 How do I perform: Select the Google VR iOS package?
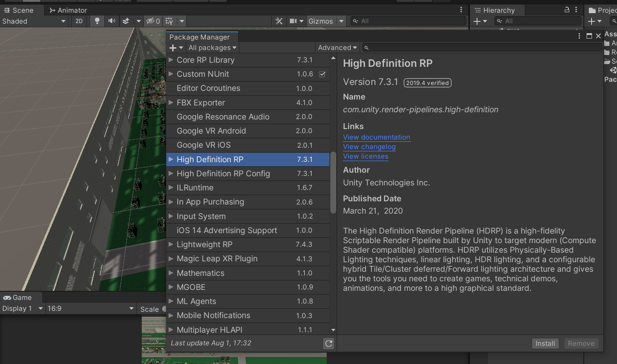click(248, 145)
